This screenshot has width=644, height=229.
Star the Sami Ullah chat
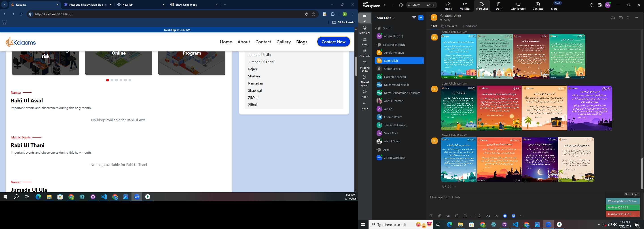pos(442,15)
